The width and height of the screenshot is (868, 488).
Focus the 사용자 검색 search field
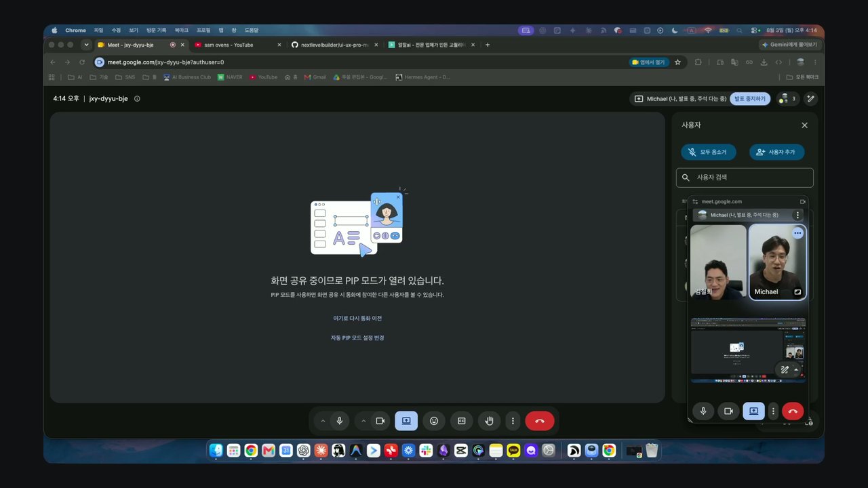745,178
